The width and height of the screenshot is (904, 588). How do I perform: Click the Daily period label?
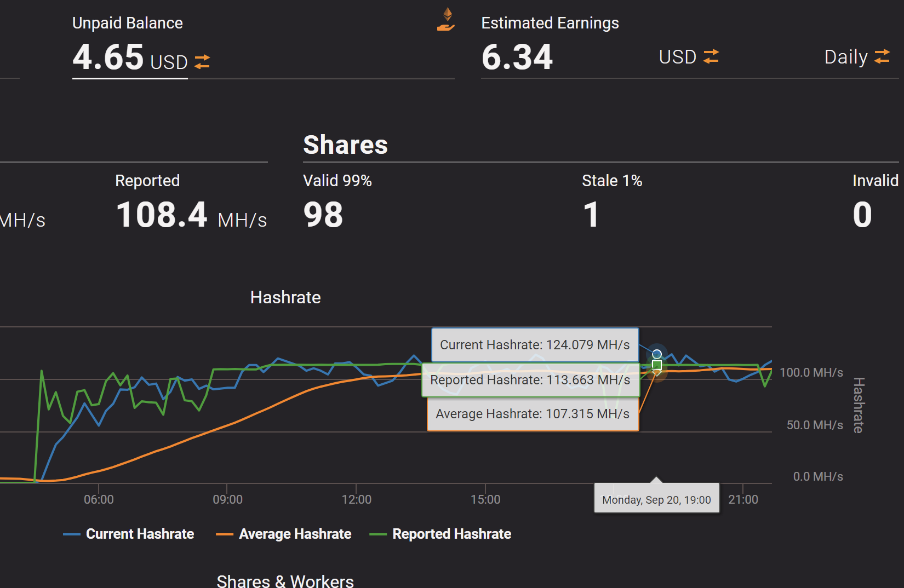[845, 57]
